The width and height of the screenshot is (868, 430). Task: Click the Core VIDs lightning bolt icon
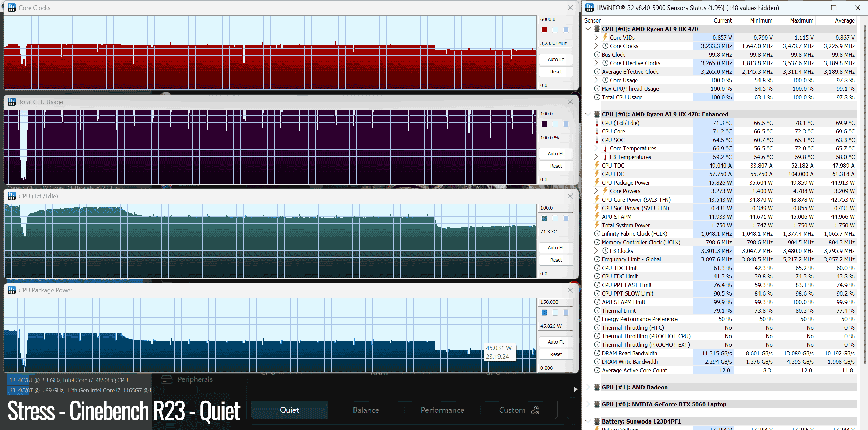(605, 37)
